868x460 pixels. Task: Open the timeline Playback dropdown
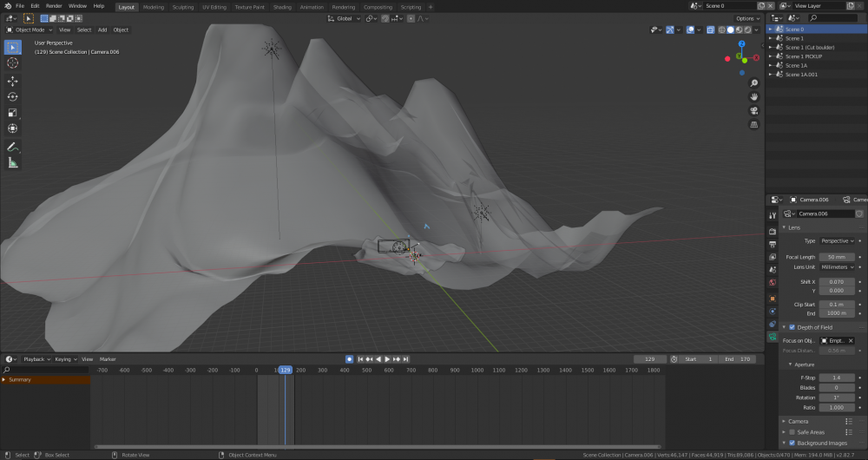tap(36, 359)
